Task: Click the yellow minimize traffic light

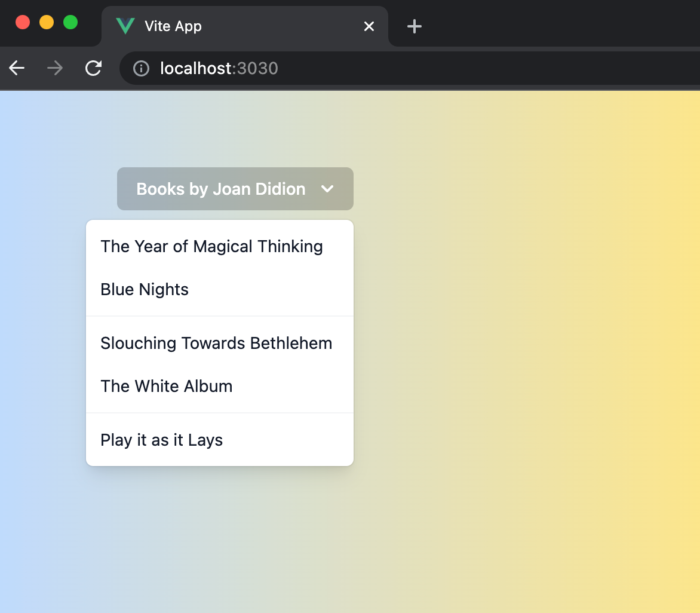Action: 46,22
